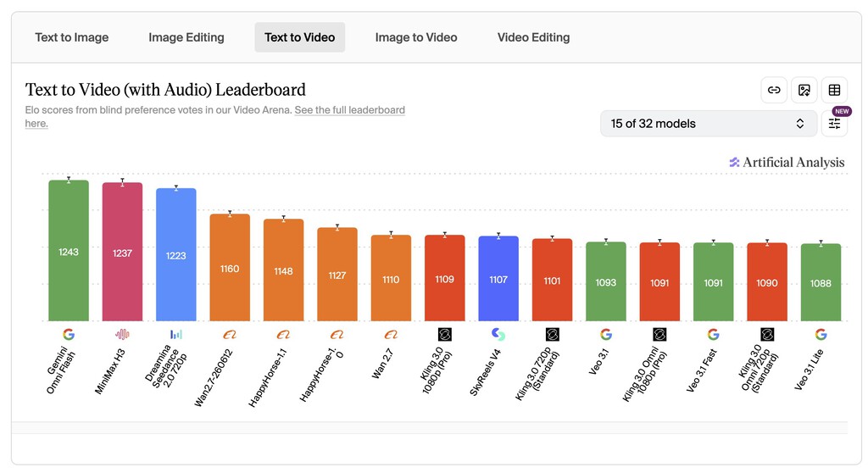Switch to the Image to Video tab

pos(416,37)
